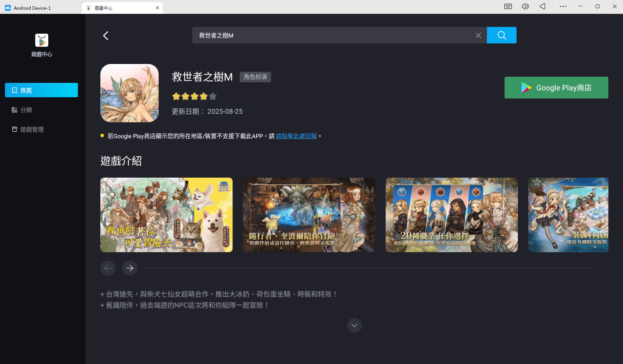Open 遊戲管理 in the sidebar
The width and height of the screenshot is (623, 364).
pos(28,129)
